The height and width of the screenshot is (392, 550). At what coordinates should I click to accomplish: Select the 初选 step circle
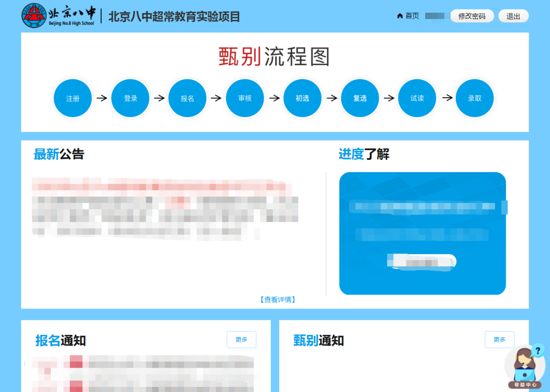pos(302,98)
